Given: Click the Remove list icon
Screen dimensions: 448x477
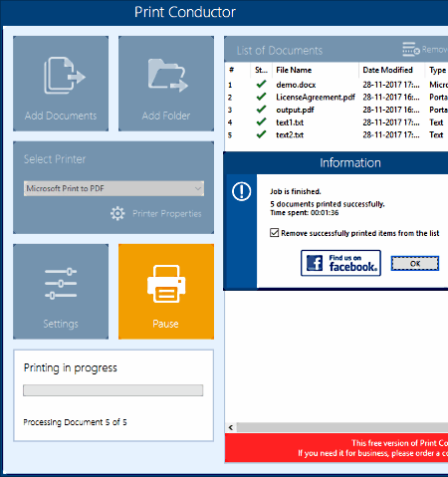Looking at the screenshot, I should [411, 49].
